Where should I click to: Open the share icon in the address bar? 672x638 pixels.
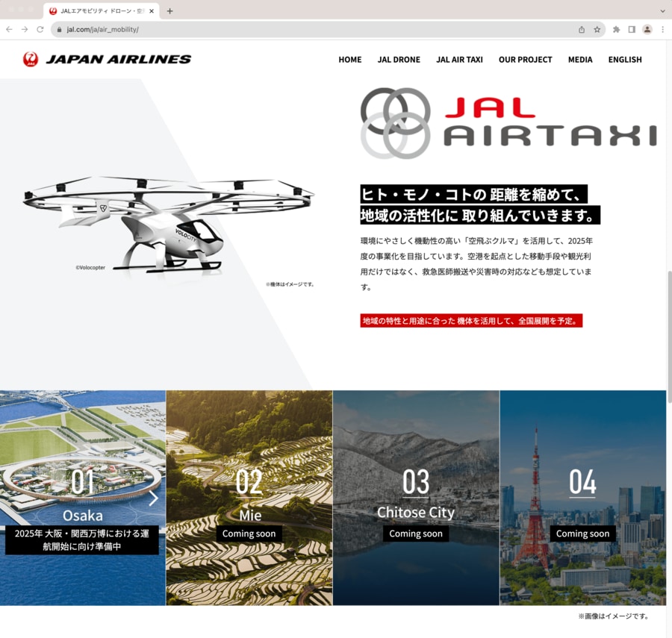pyautogui.click(x=582, y=29)
